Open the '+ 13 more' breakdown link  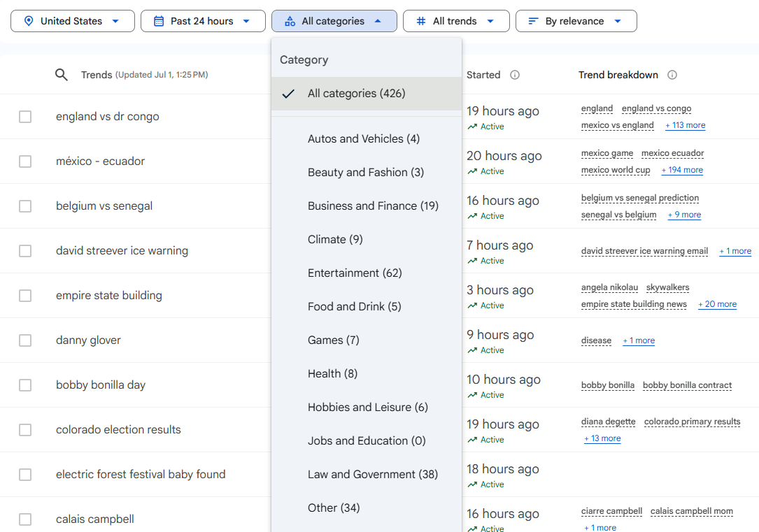click(602, 438)
